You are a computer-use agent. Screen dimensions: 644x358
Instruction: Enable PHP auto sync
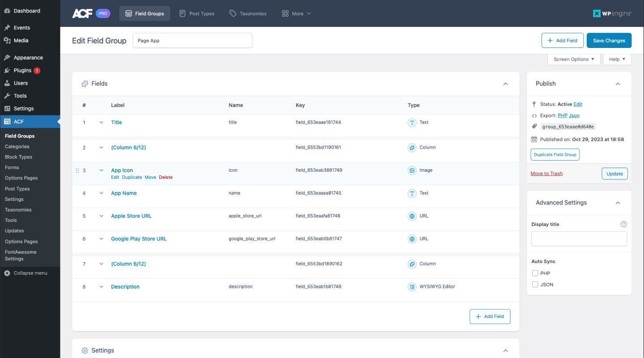coord(535,273)
